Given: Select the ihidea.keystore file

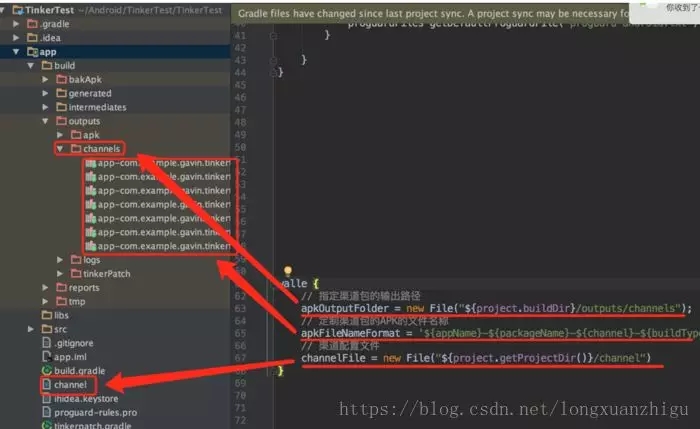Looking at the screenshot, I should pyautogui.click(x=87, y=398).
